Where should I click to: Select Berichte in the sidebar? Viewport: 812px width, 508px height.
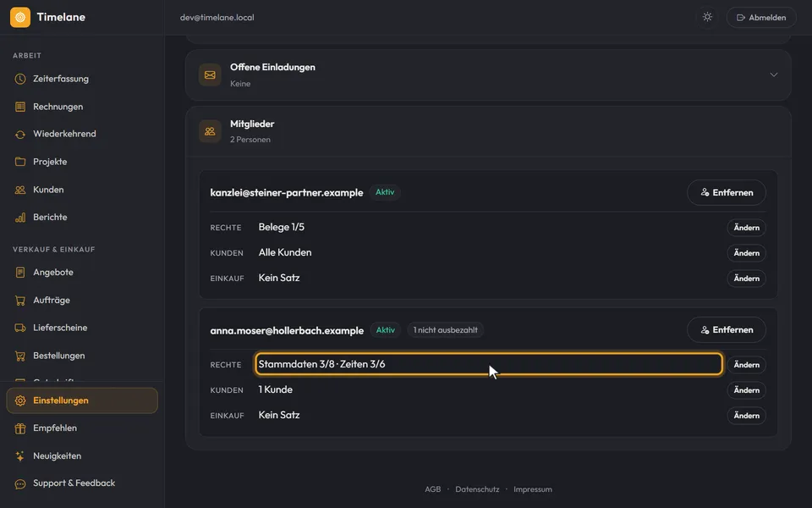point(82,218)
